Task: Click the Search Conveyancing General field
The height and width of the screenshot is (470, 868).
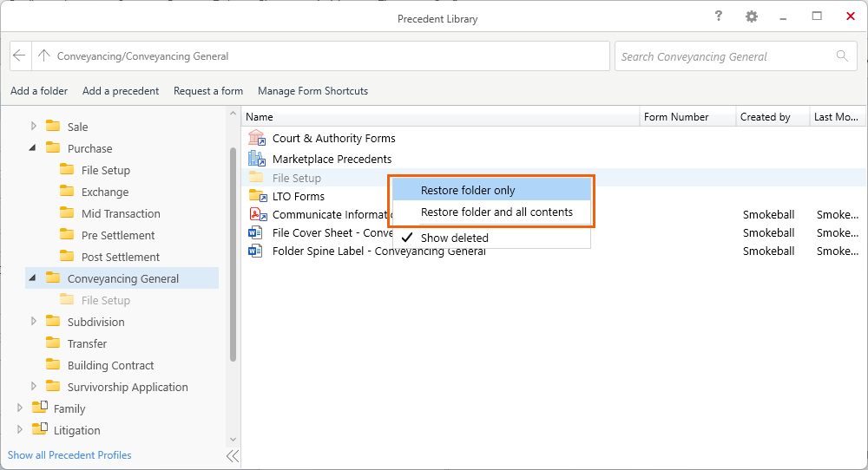Action: [x=725, y=56]
